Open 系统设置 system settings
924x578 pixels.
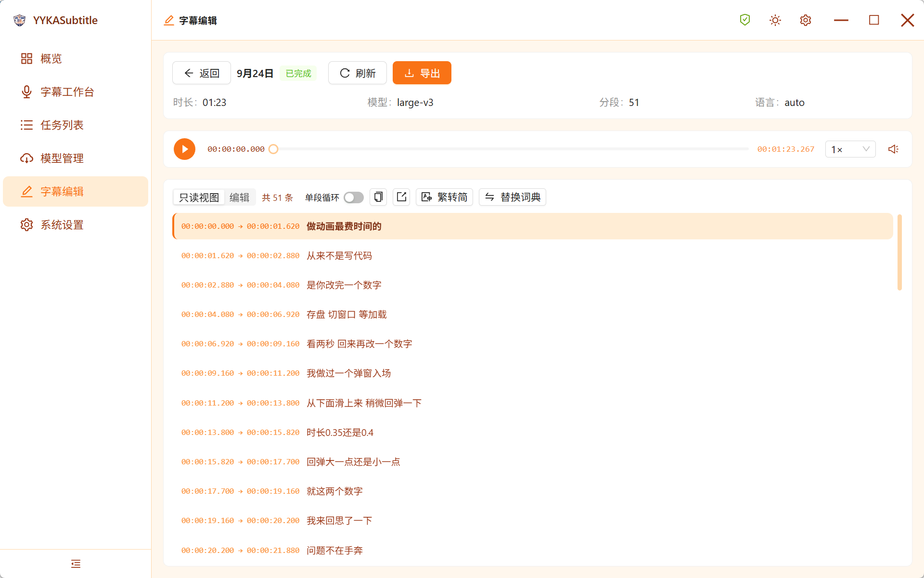75,225
